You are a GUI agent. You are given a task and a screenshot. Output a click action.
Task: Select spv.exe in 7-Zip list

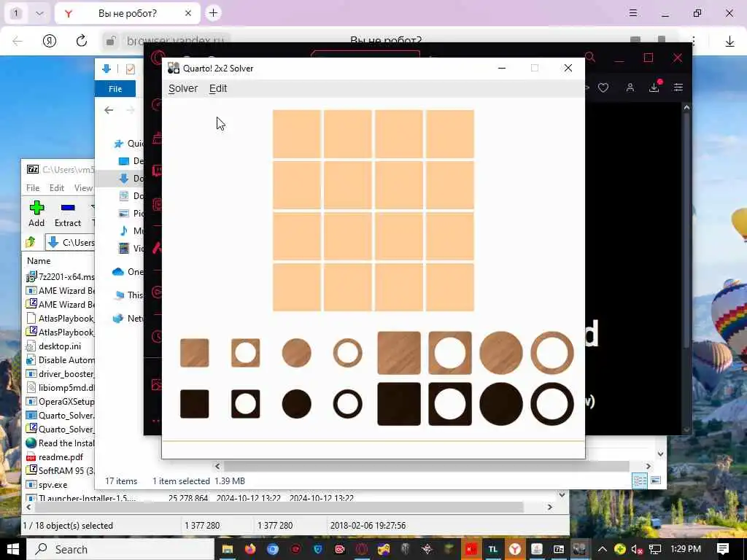pyautogui.click(x=53, y=485)
